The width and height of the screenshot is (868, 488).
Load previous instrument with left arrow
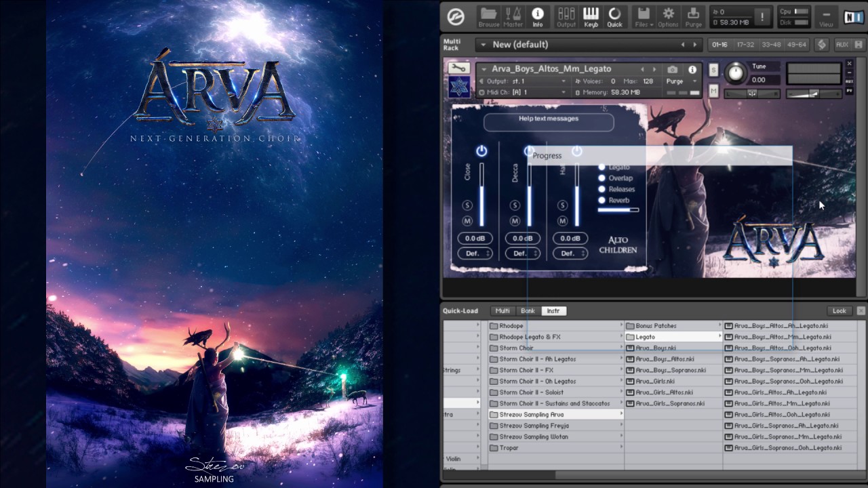pyautogui.click(x=643, y=69)
